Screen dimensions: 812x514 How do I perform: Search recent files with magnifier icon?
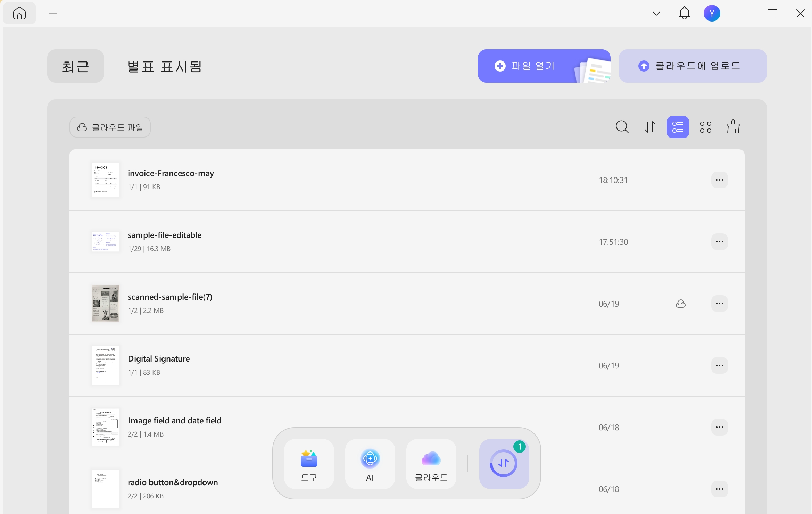(622, 127)
